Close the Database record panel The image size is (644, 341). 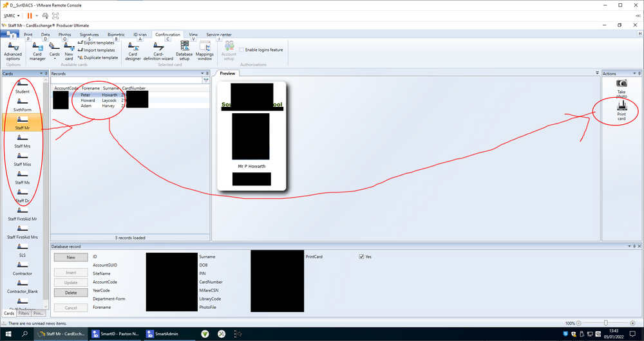tap(639, 246)
